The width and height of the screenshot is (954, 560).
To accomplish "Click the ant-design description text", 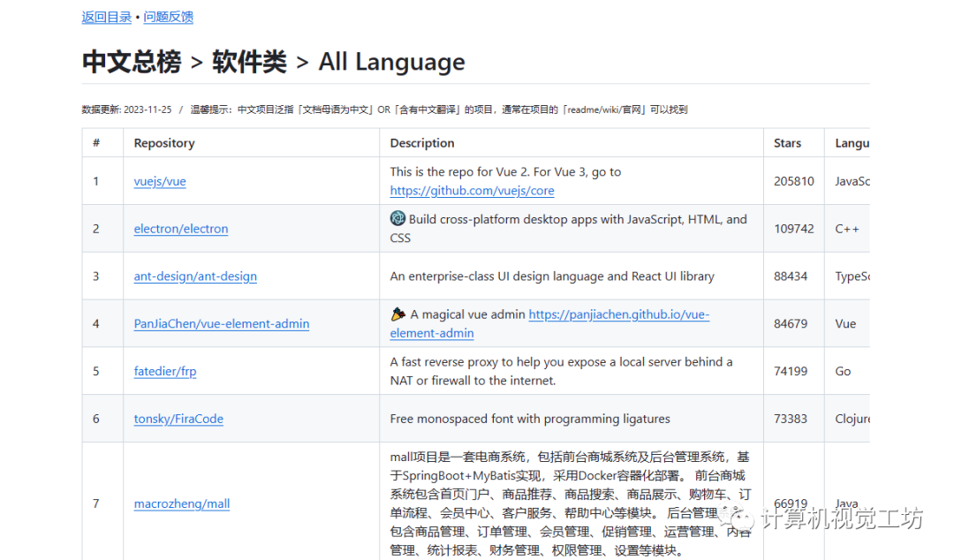I will [552, 276].
